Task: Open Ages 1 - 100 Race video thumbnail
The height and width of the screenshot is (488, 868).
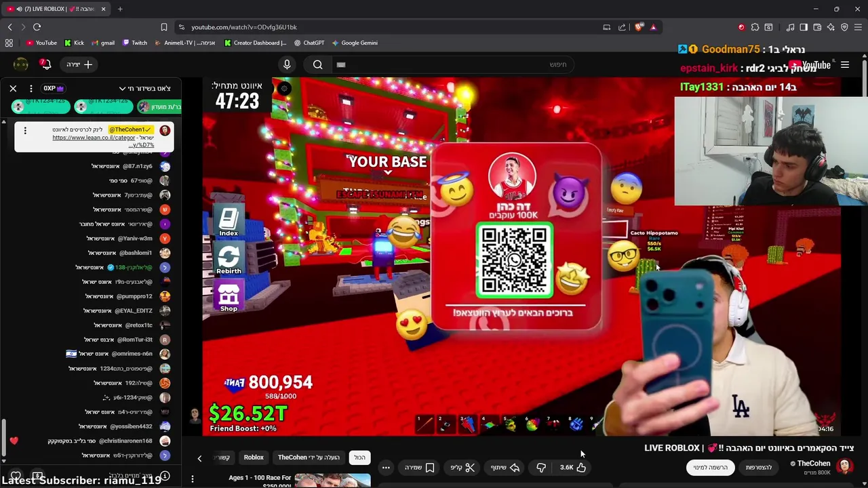Action: pos(332,480)
